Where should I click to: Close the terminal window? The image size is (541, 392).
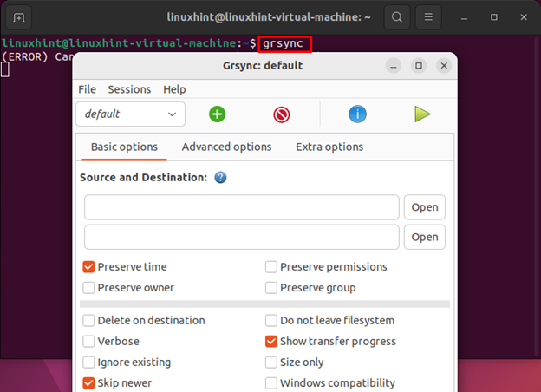(524, 17)
